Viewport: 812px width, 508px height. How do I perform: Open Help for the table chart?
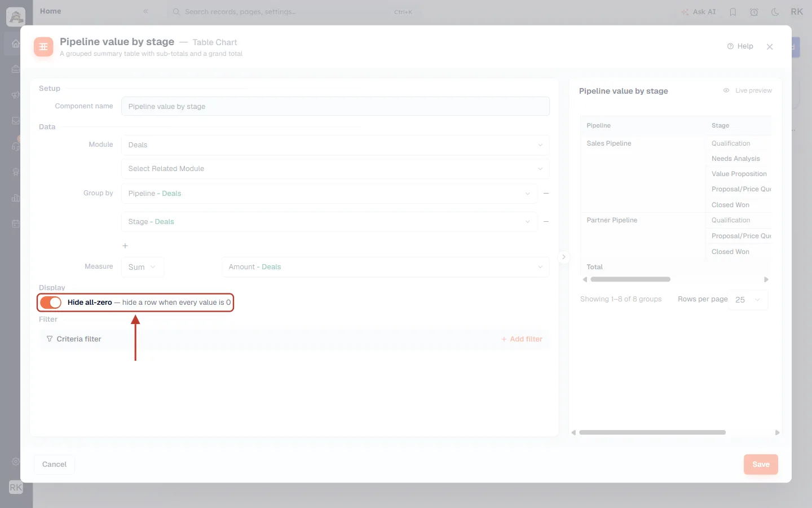pos(740,46)
